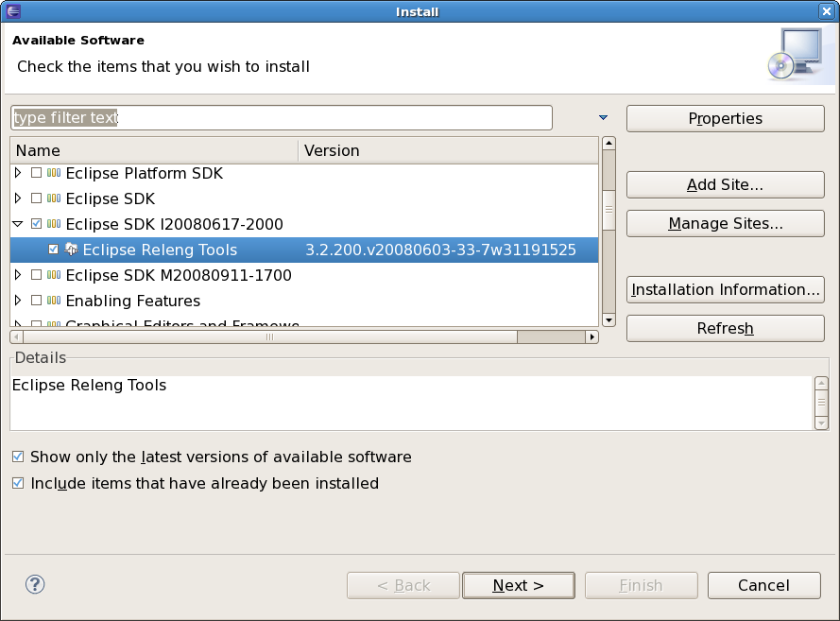Click the Refresh button
Image resolution: width=840 pixels, height=621 pixels.
tap(726, 328)
